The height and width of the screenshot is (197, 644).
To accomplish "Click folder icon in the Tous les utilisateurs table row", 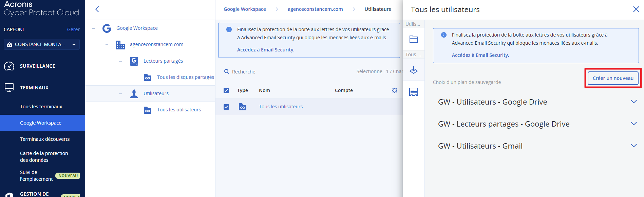I will [x=243, y=107].
